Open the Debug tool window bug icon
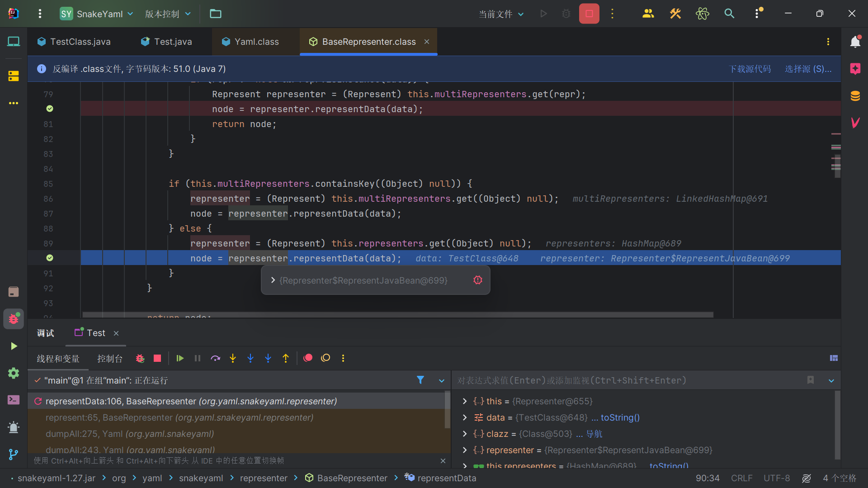This screenshot has width=868, height=488. (14, 319)
